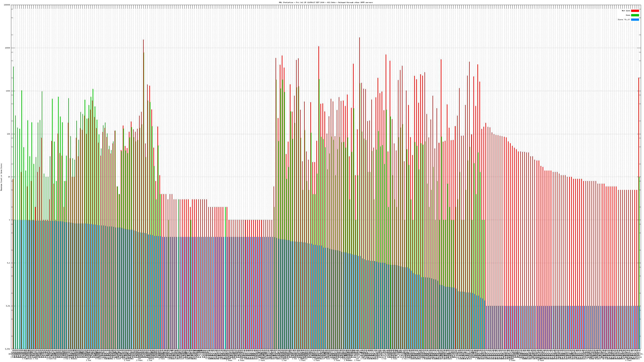This screenshot has width=644, height=362.
Task: Click the 'Spam' legend text label
Action: (x=628, y=15)
